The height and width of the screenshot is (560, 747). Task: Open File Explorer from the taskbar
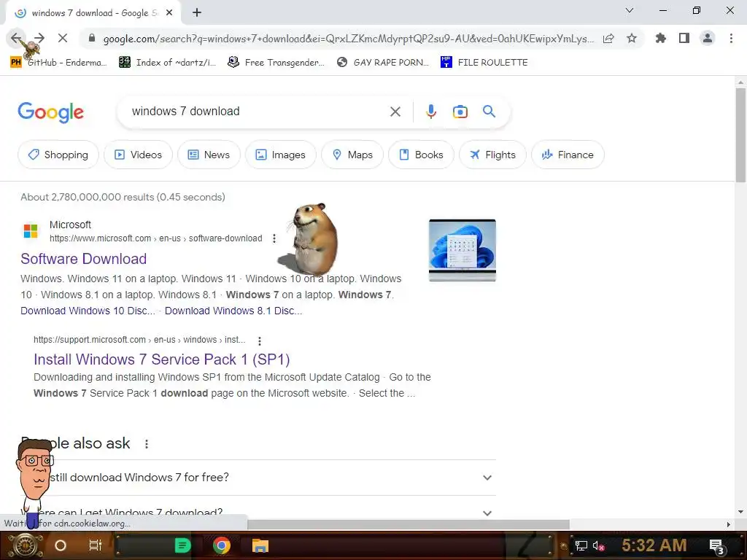[x=260, y=545]
